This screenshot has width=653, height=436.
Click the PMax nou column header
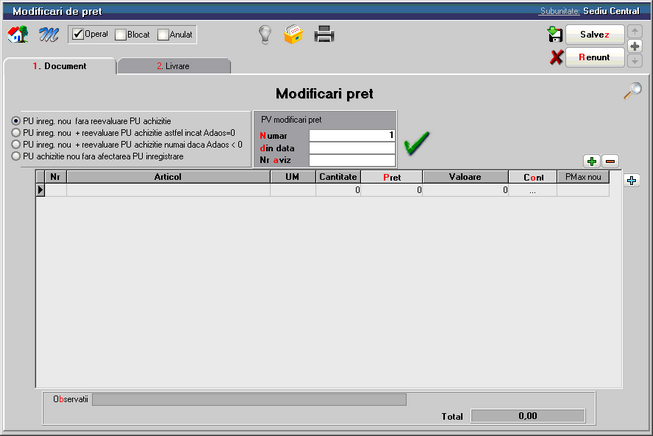583,177
